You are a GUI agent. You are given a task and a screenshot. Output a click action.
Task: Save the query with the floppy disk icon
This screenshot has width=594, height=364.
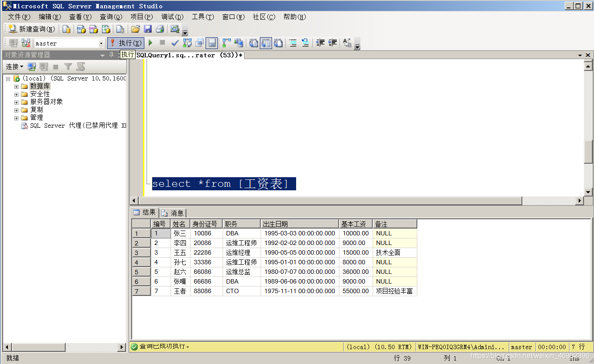(x=148, y=29)
